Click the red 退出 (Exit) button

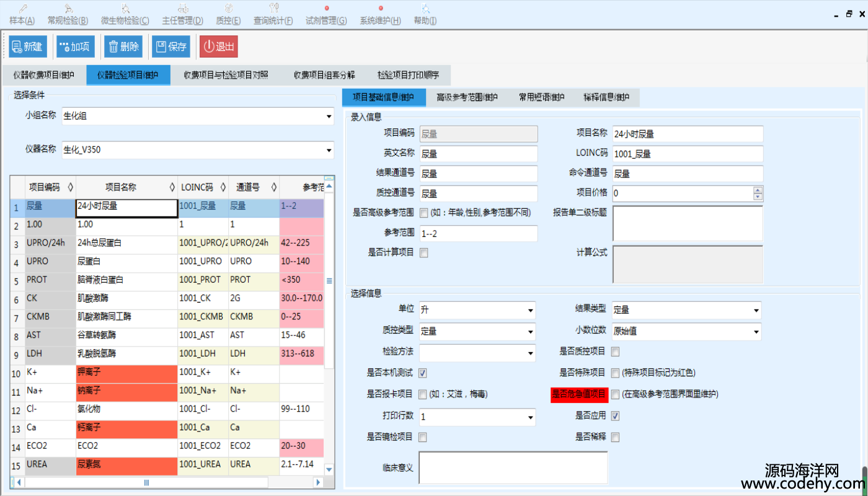(219, 46)
